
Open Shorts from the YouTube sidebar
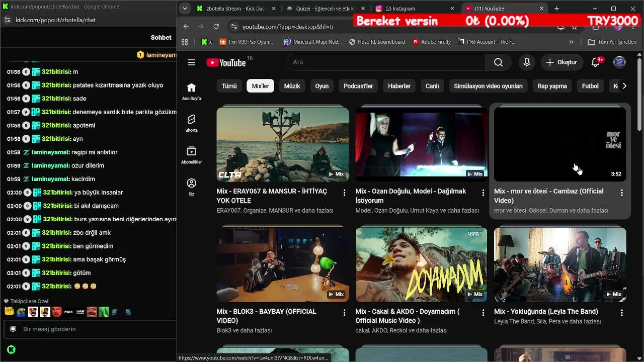[x=191, y=123]
